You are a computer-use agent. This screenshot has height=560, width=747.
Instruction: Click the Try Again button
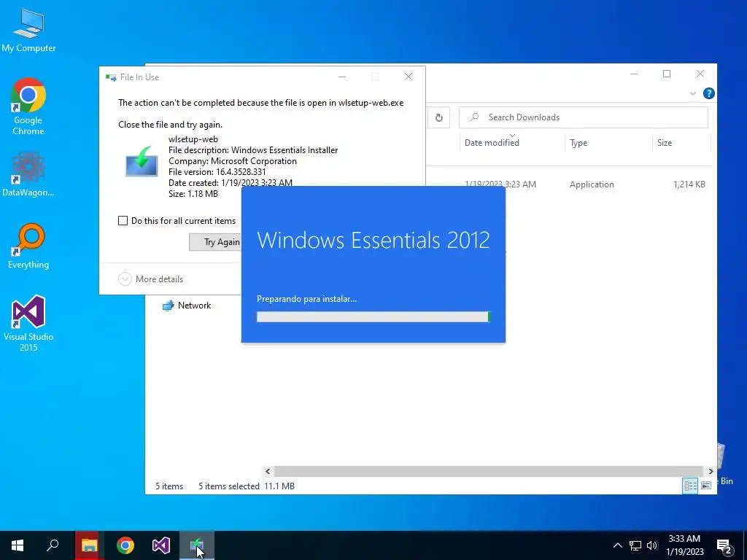215,242
